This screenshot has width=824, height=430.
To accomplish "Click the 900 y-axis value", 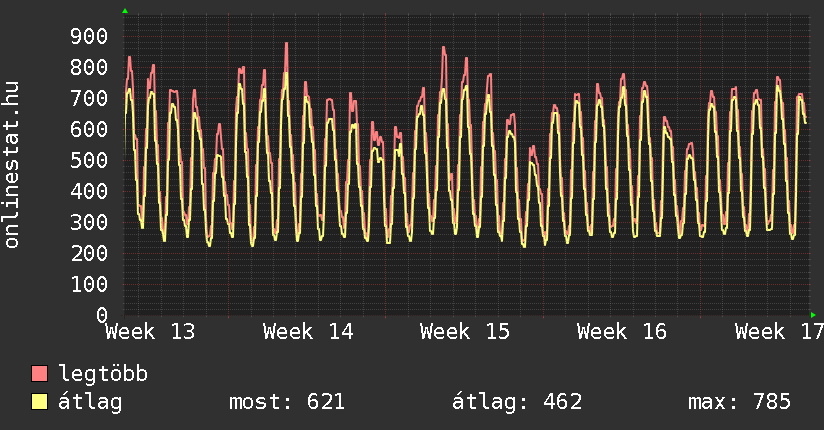I will coord(89,37).
